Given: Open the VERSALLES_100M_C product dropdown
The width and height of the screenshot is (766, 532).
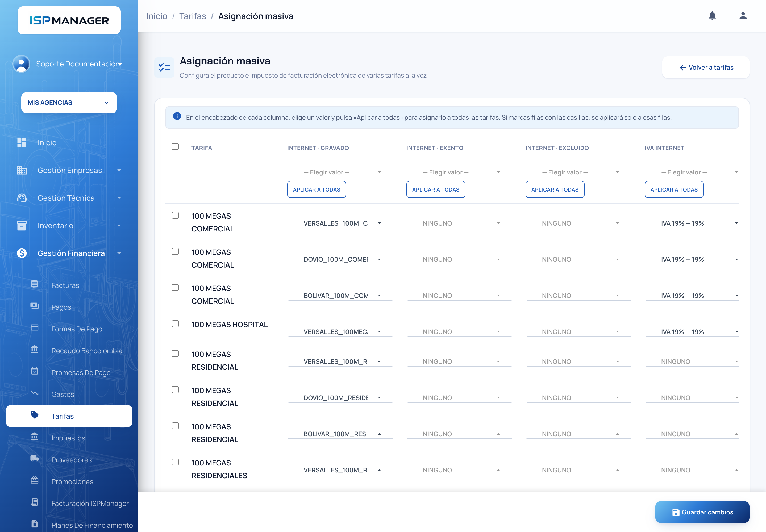Looking at the screenshot, I should 340,223.
